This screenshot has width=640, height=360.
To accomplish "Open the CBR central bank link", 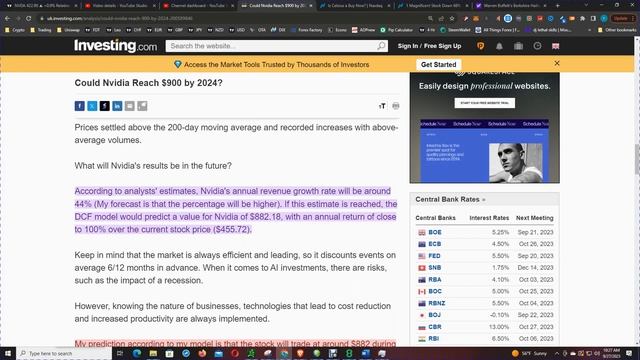I will 435,327.
